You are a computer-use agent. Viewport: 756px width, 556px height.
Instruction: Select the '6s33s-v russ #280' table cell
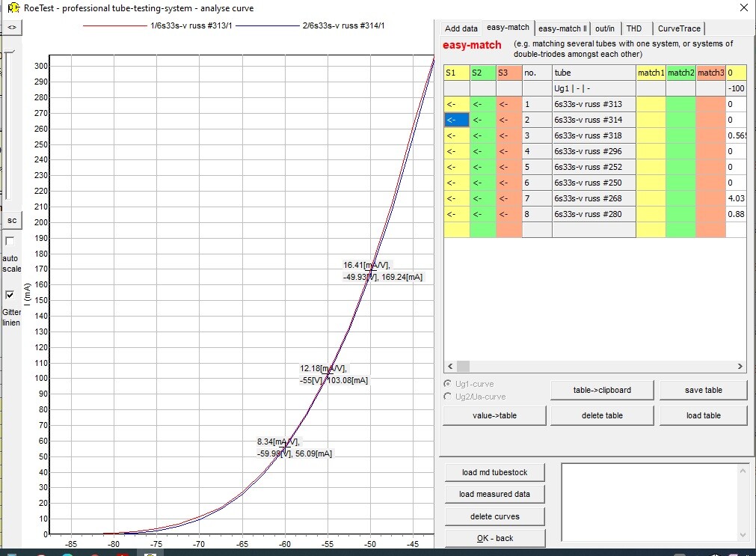(594, 214)
